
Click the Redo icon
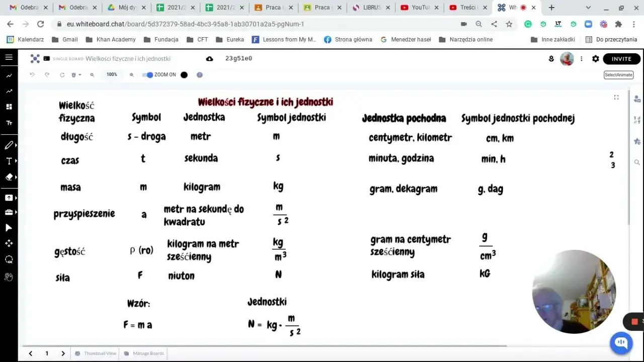(x=46, y=74)
